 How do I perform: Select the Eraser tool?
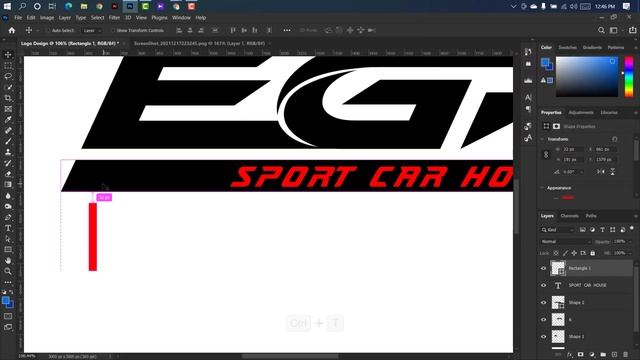point(8,174)
